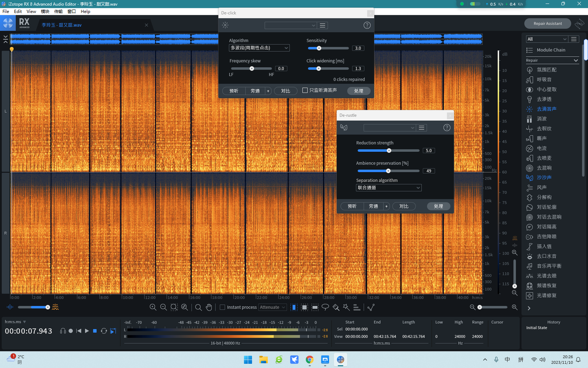This screenshot has height=368, width=588.
Task: Open the 吉他降噪 module
Action: [x=547, y=237]
